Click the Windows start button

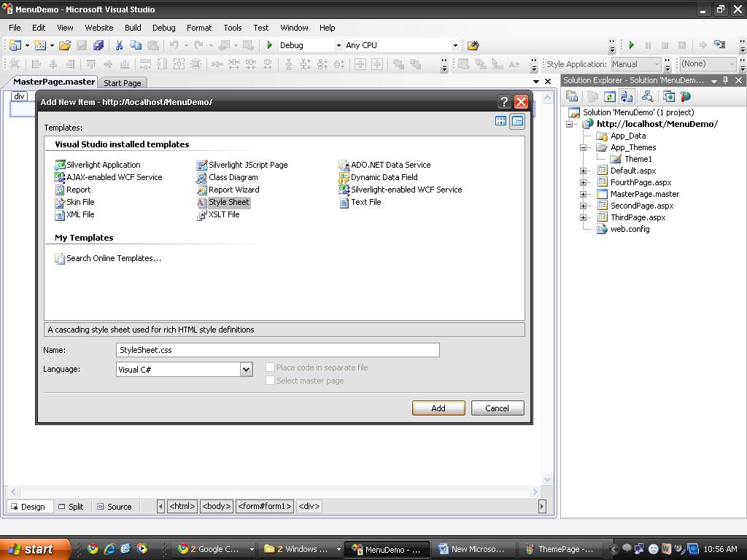point(35,549)
